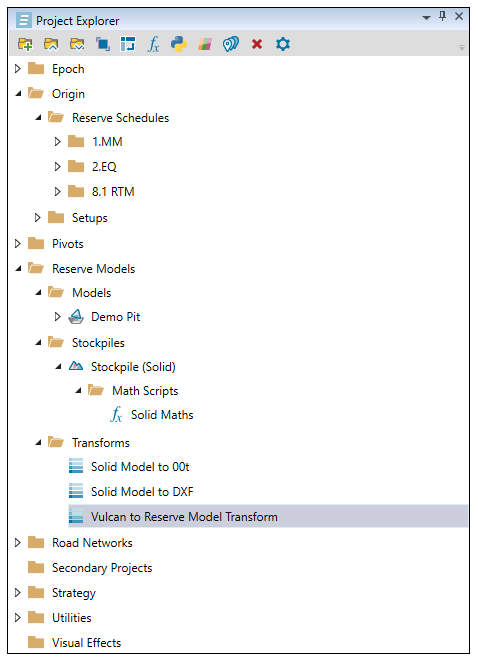Click the fx math script toolbar icon
Viewport: 478px width, 660px height.
[x=154, y=44]
